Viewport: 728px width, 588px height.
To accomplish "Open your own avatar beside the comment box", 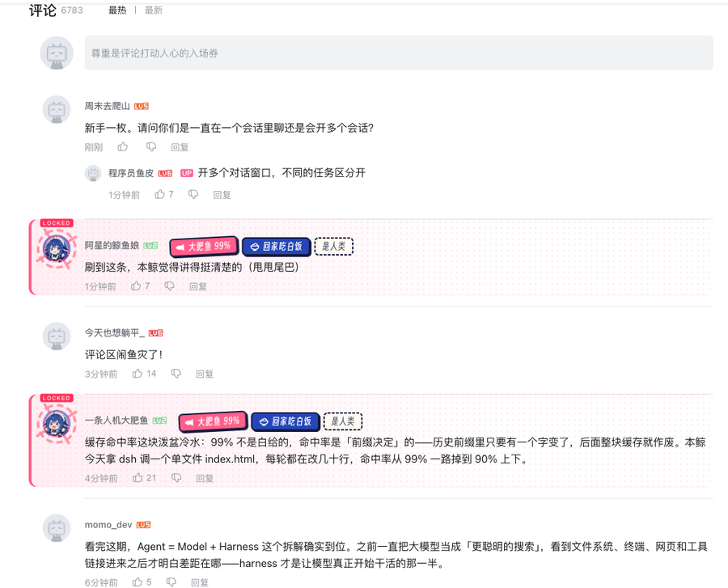I will 57,53.
